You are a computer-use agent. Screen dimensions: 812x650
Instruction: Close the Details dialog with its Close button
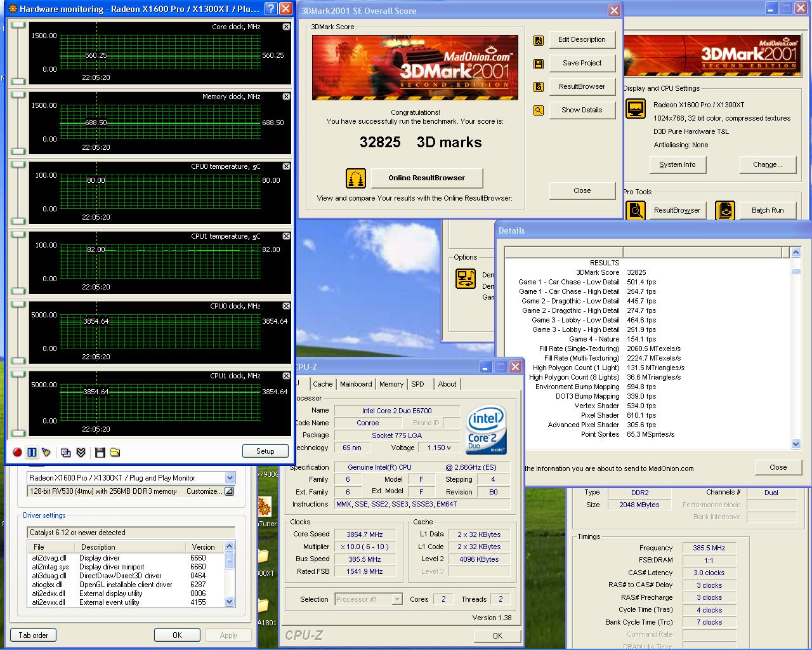click(x=778, y=468)
